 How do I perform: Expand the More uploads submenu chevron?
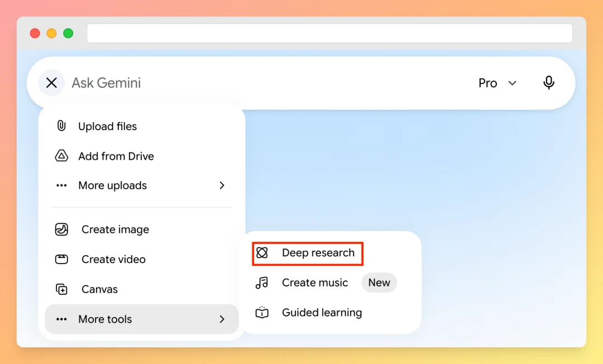tap(222, 185)
